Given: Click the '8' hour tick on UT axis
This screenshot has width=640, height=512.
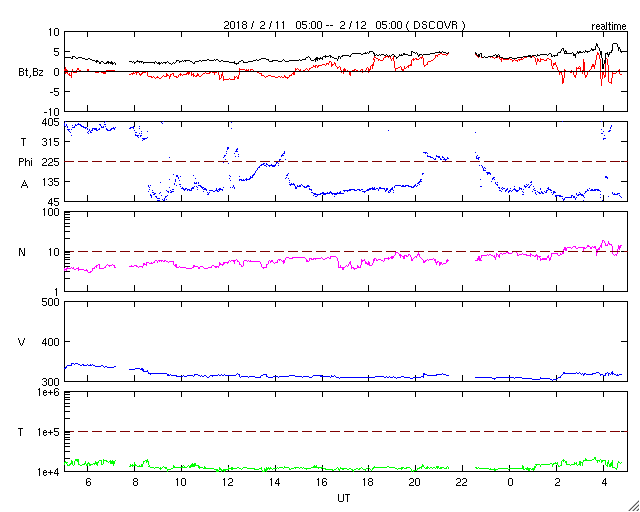Looking at the screenshot, I should (x=135, y=481).
